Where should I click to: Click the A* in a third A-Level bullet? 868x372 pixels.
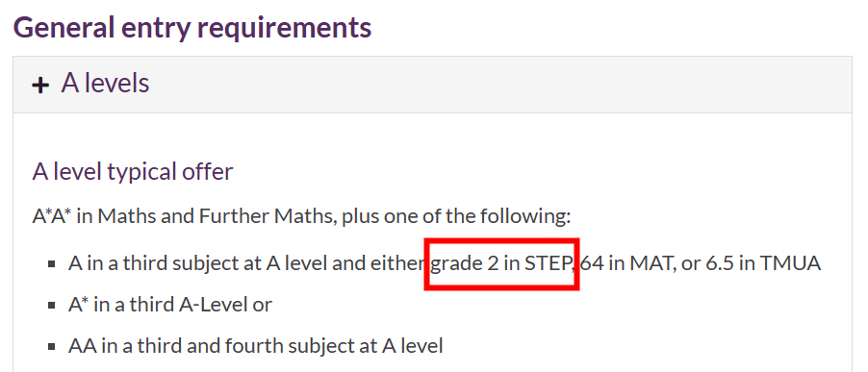170,305
